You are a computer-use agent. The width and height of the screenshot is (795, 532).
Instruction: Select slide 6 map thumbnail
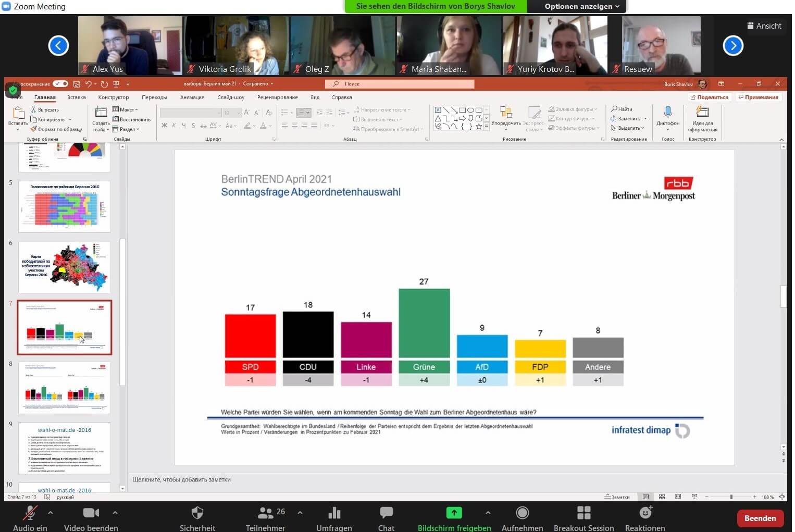tap(64, 267)
